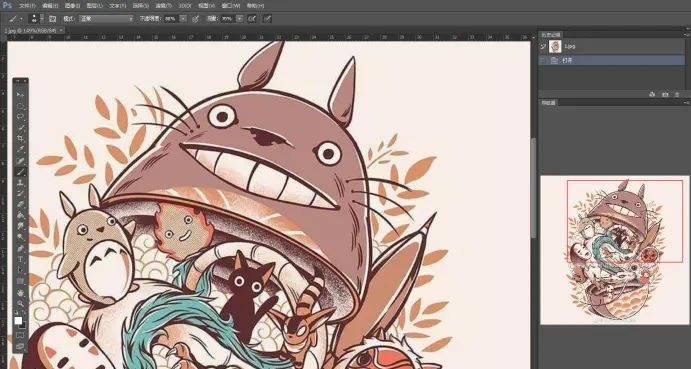Viewport: 691px width, 369px height.
Task: Open the 视图 (View) menu
Action: 206,6
